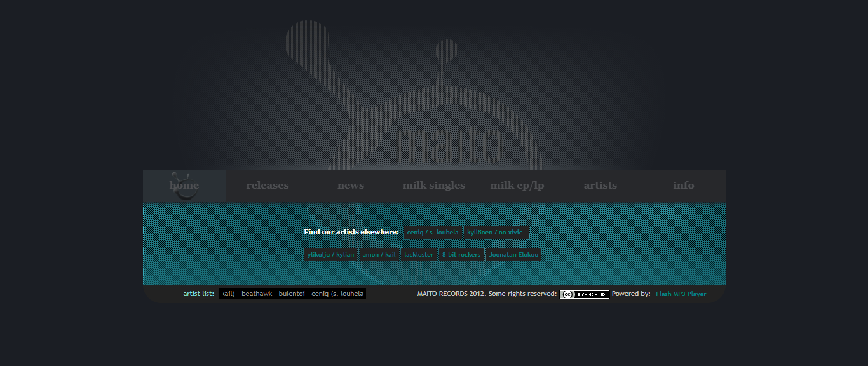Viewport: 868px width, 366px height.
Task: Switch to milk ep/lp tab
Action: (x=517, y=186)
